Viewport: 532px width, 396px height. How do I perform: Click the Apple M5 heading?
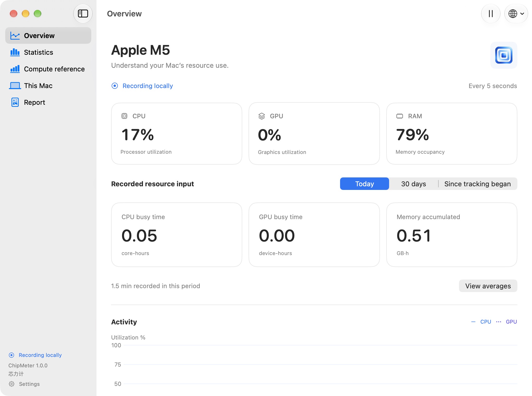pyautogui.click(x=141, y=50)
